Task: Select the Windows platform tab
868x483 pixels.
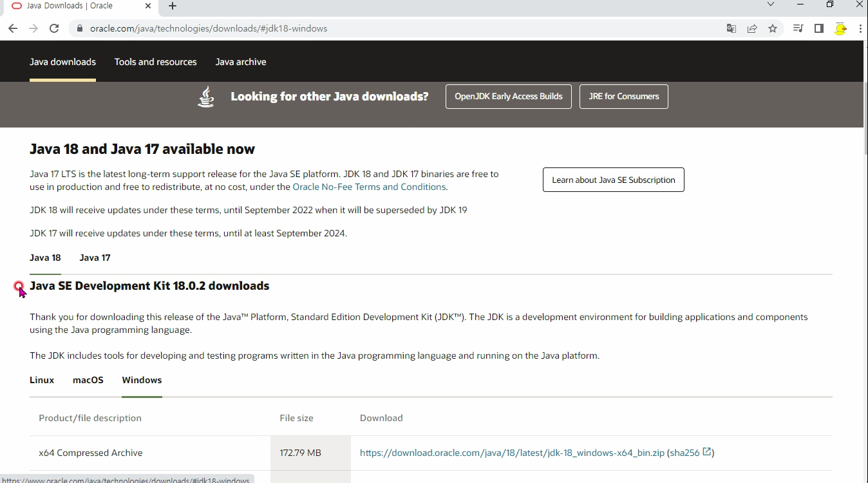Action: point(142,380)
